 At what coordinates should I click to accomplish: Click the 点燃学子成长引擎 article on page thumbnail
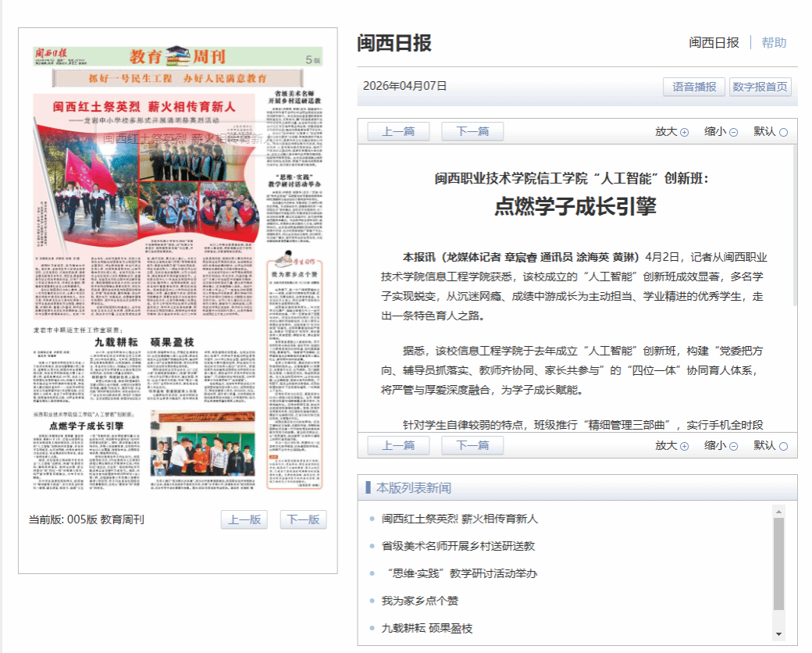86,426
